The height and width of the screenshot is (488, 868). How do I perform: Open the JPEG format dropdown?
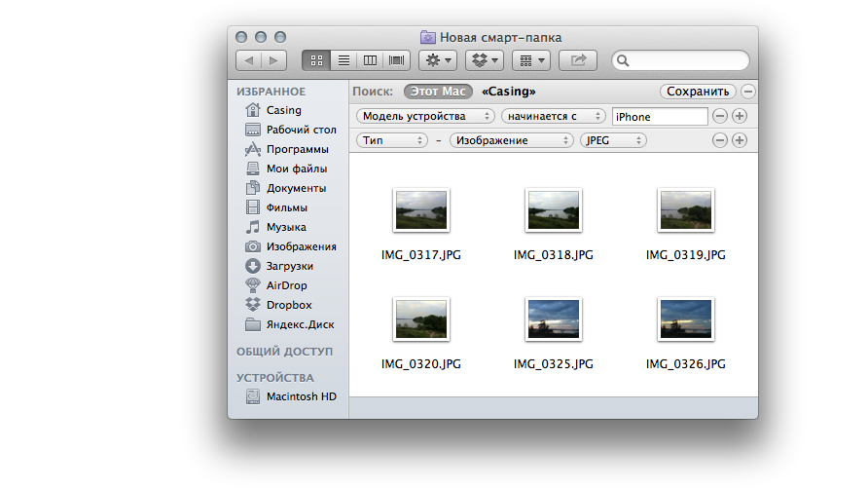pyautogui.click(x=613, y=140)
